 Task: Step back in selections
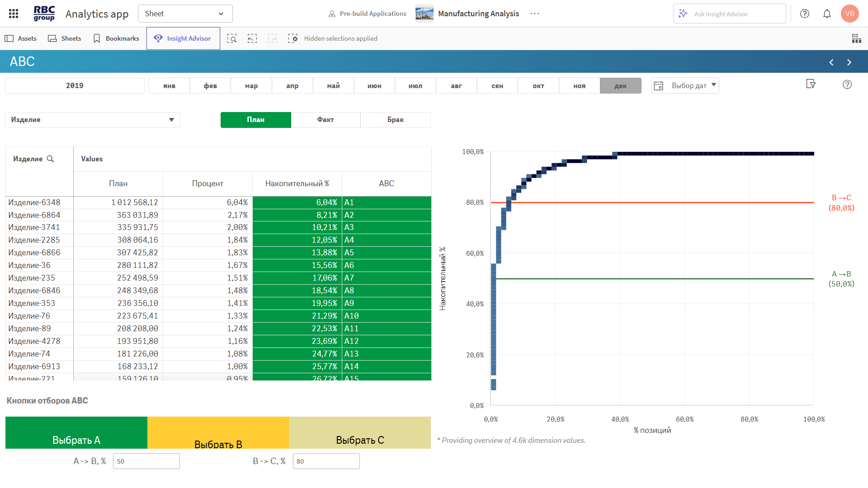[252, 38]
